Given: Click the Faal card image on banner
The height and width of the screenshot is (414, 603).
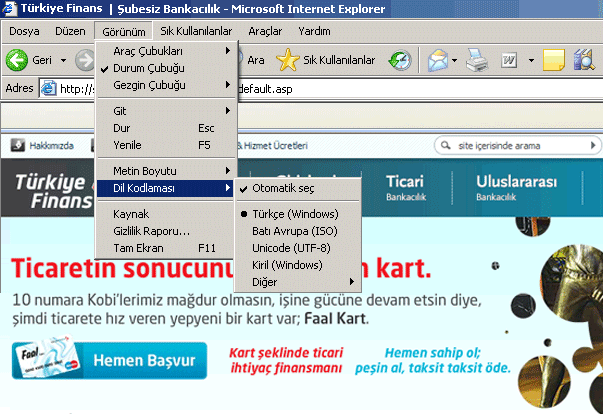Looking at the screenshot, I should 46,357.
